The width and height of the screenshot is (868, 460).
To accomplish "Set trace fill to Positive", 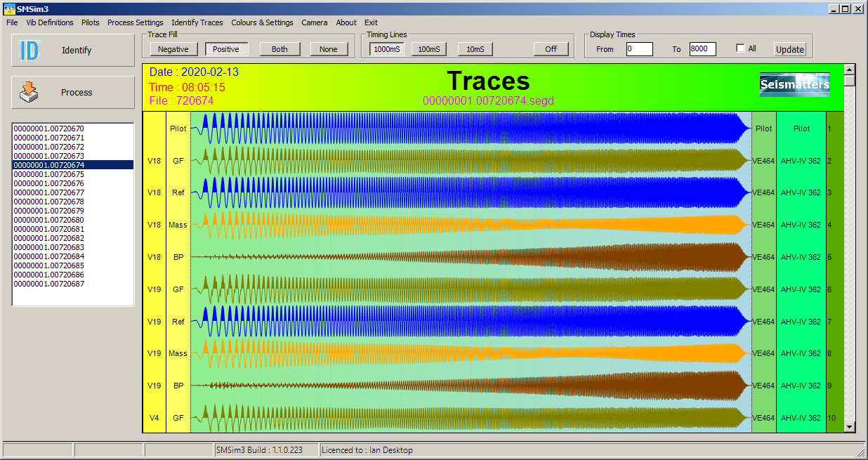I will click(226, 49).
